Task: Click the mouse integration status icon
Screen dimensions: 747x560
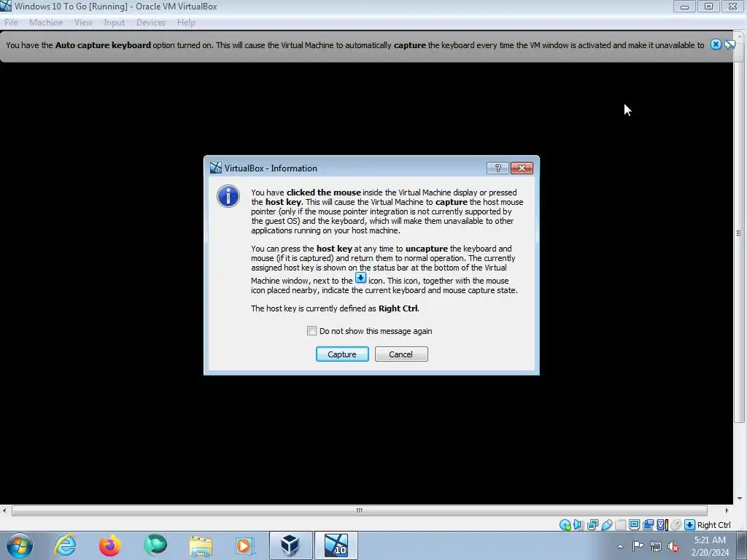Action: tap(676, 525)
